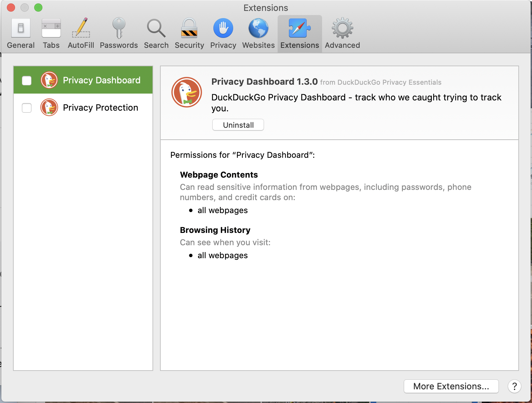Screen dimensions: 532x403
Task: Enable the Privacy Protection extension checkbox
Action: point(27,108)
